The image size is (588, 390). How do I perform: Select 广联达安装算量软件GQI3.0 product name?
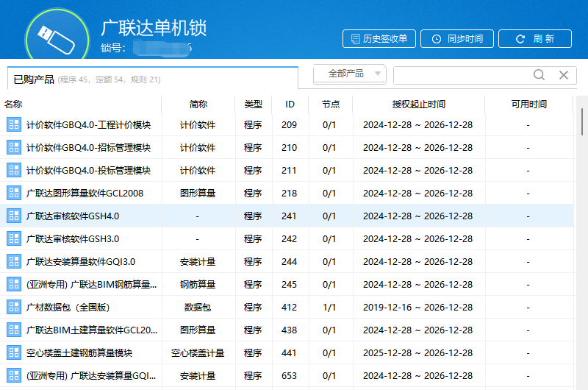pos(81,262)
